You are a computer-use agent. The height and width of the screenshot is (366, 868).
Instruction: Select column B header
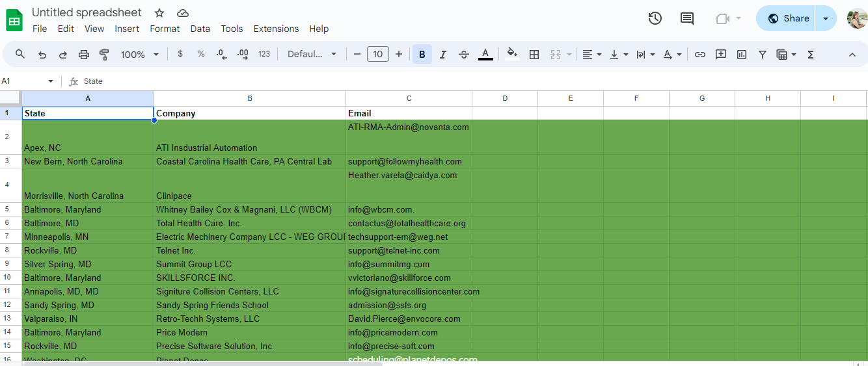coord(250,98)
